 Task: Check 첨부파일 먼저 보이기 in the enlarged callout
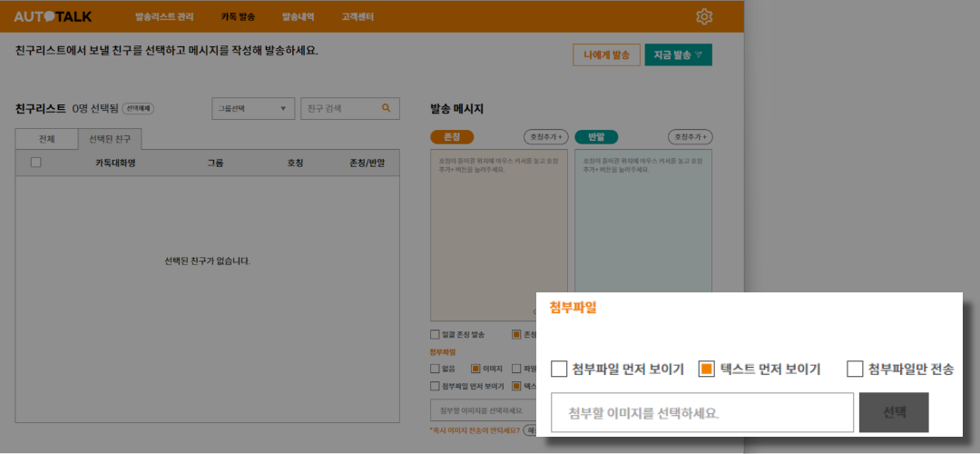[559, 369]
